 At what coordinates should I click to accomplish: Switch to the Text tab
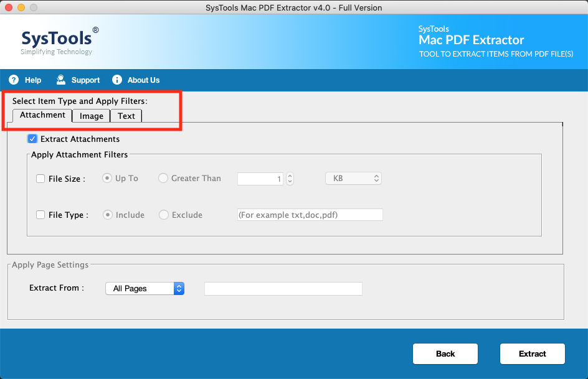(126, 116)
